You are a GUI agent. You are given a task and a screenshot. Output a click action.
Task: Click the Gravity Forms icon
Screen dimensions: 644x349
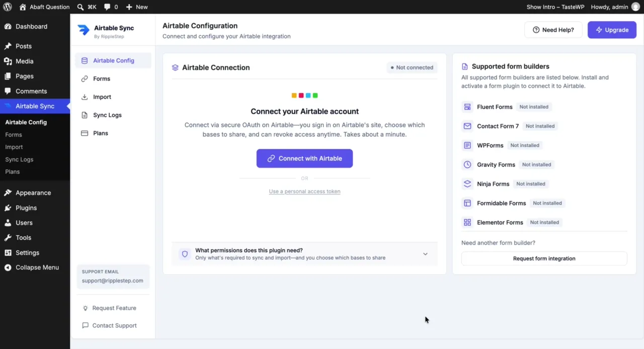(467, 165)
